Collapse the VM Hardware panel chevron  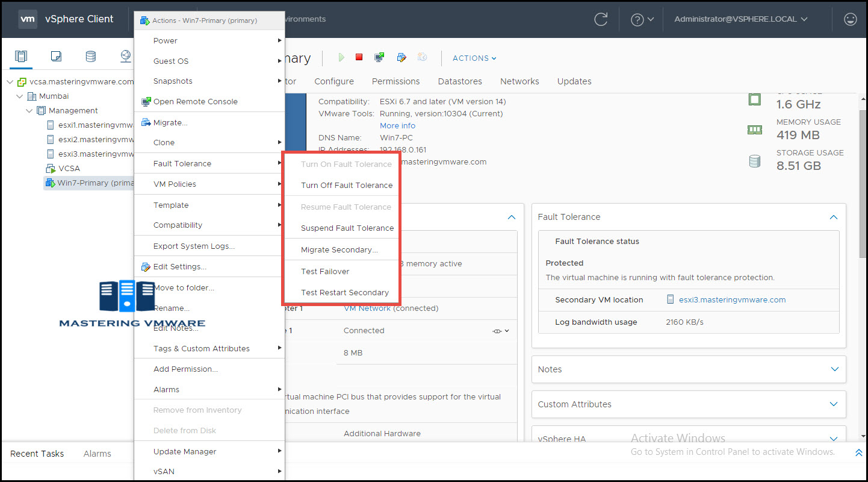(511, 217)
